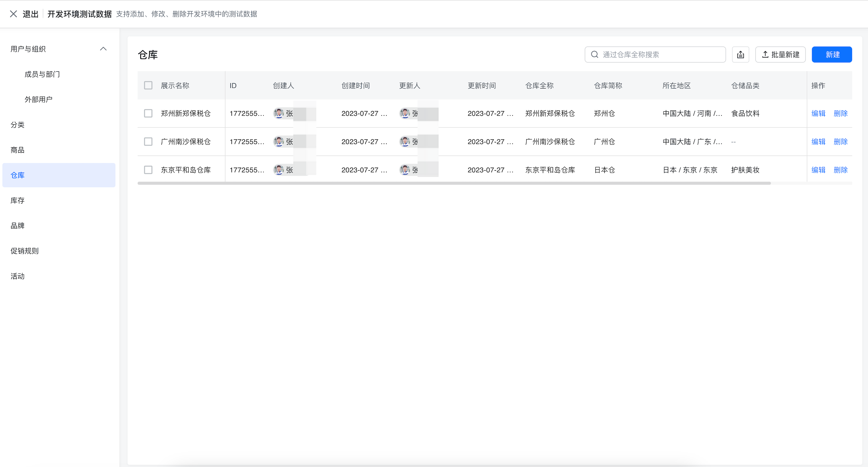Open 成员与部门 in the sidebar
This screenshot has height=467, width=868.
point(42,74)
